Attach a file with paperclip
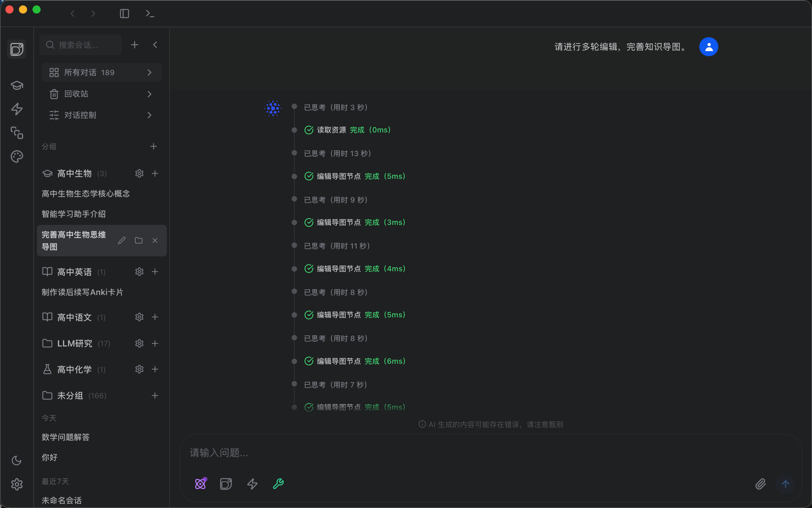The width and height of the screenshot is (812, 508). coord(761,484)
